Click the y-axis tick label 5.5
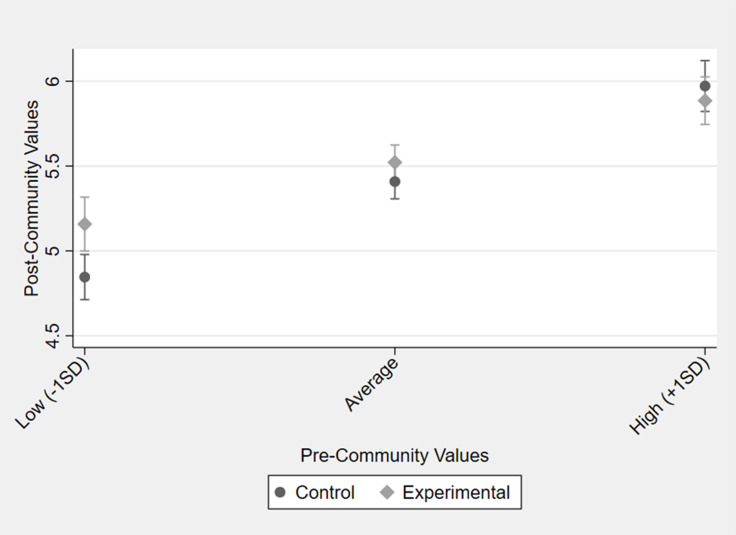 tap(57, 165)
